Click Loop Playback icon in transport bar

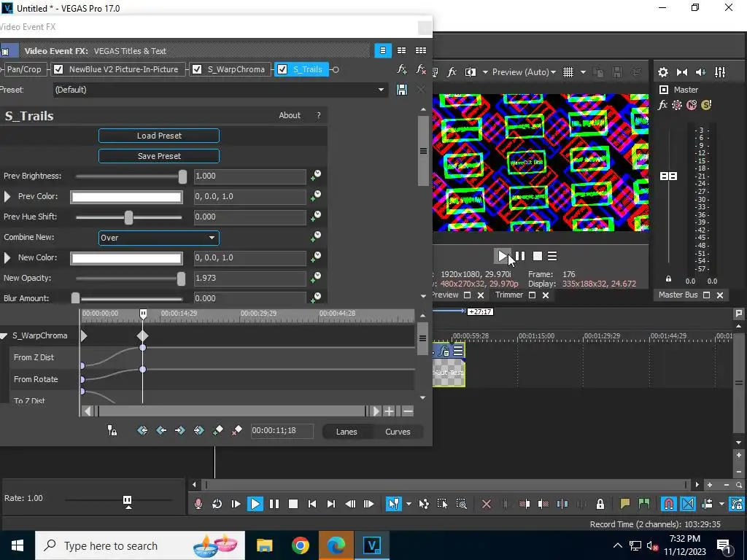pos(217,504)
